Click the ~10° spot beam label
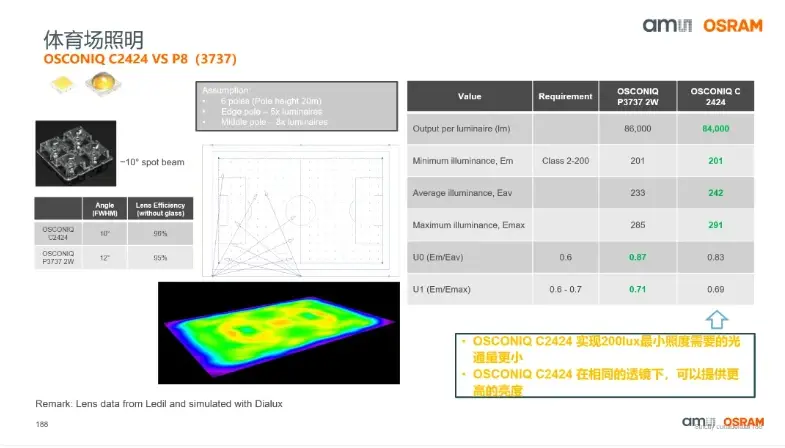Image resolution: width=785 pixels, height=448 pixels. 152,162
